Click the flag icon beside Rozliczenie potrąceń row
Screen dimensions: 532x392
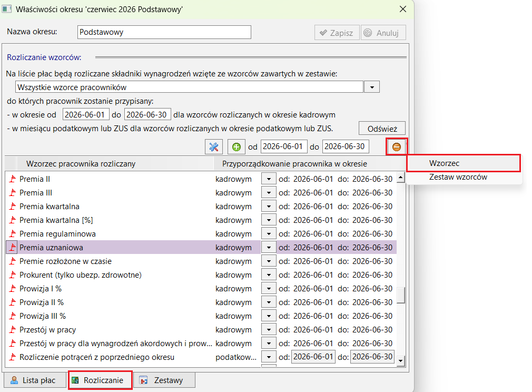[13, 357]
